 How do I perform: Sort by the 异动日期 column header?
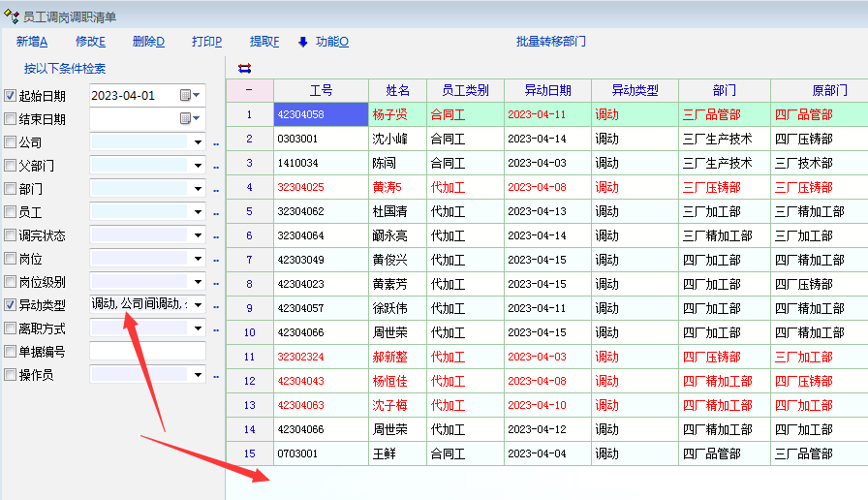[x=547, y=90]
